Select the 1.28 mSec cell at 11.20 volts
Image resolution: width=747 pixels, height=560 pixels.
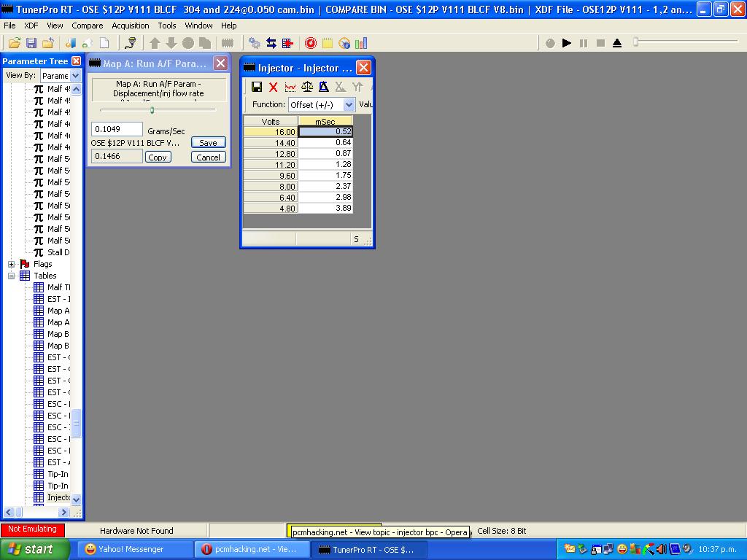325,164
